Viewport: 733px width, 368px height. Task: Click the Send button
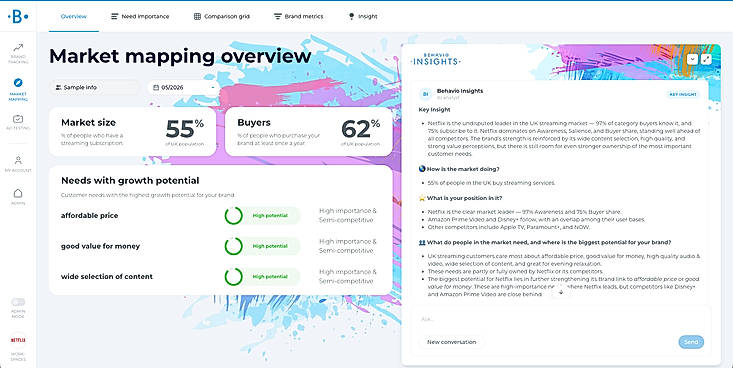coord(691,342)
